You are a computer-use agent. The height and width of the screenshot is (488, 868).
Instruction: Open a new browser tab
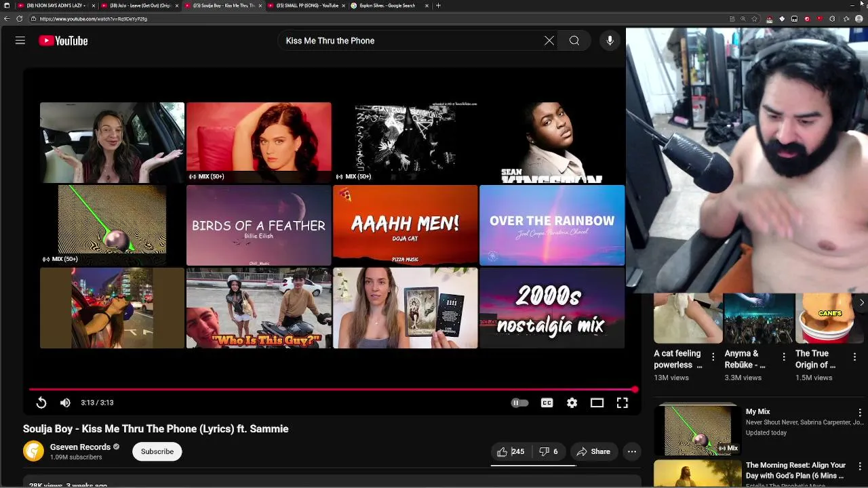(x=438, y=5)
